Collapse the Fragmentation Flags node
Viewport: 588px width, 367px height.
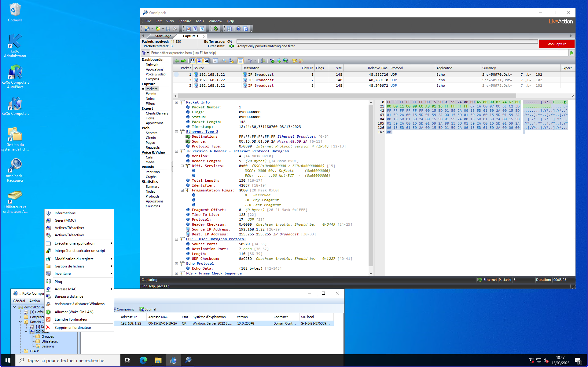[x=182, y=190]
